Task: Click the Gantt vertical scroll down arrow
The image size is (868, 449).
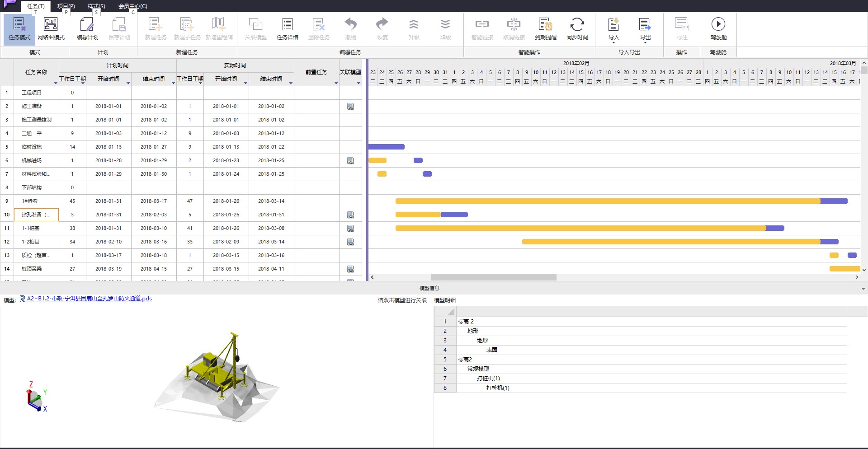Action: point(864,270)
